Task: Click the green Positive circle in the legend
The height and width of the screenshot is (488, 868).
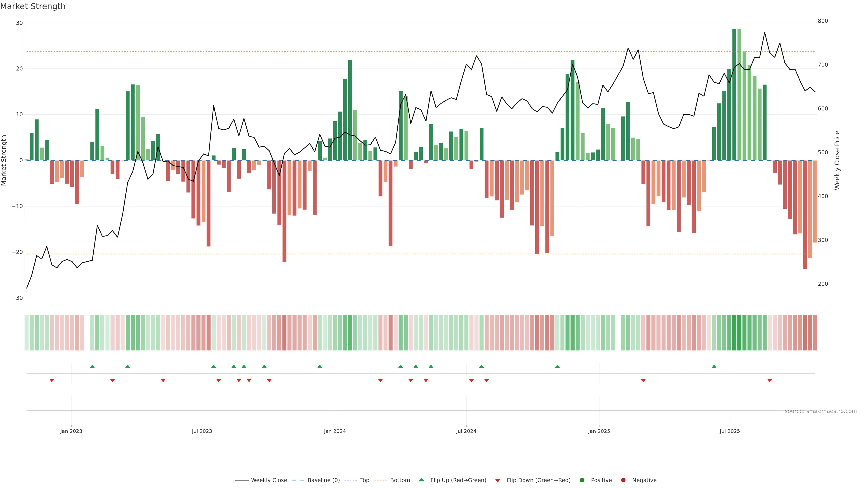Action: click(x=582, y=480)
